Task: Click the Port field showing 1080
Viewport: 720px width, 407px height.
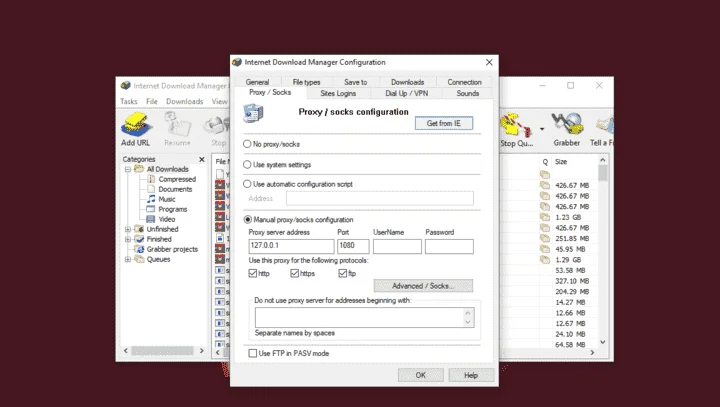Action: coord(353,246)
